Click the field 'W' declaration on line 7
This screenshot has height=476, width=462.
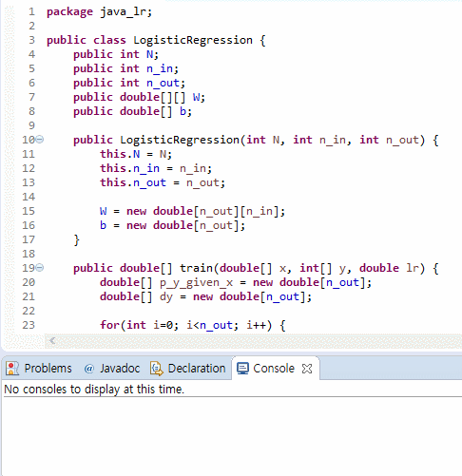point(197,97)
